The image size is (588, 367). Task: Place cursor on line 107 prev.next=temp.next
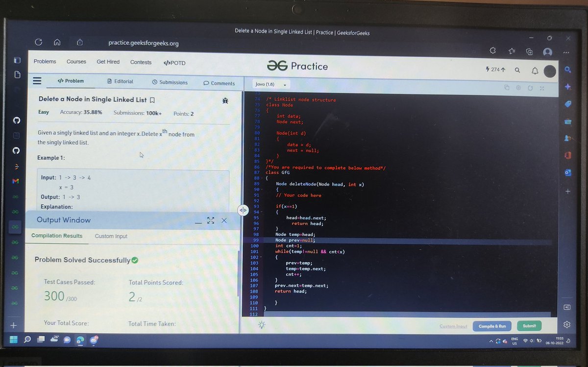point(301,285)
